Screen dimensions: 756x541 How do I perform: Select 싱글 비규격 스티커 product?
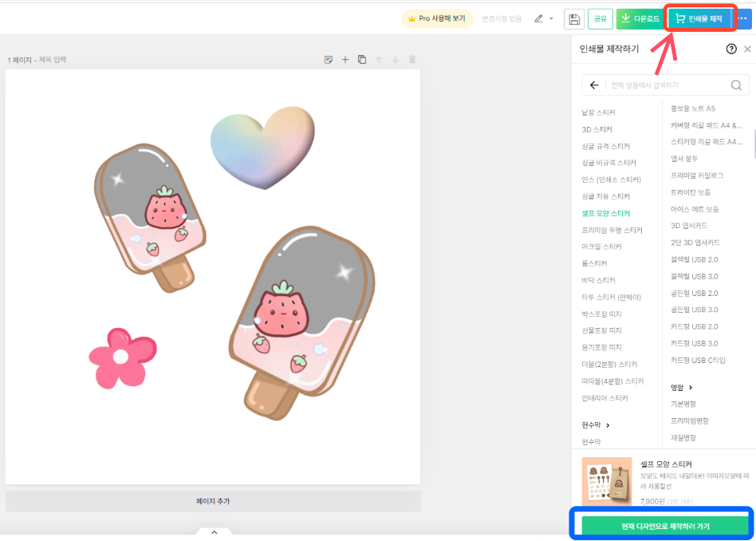click(609, 163)
